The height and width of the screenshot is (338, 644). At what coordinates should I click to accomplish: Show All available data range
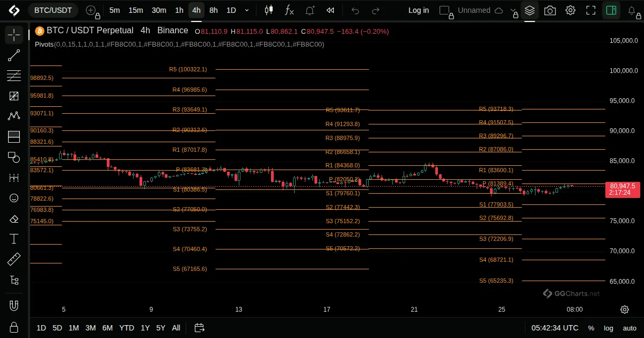click(x=176, y=328)
